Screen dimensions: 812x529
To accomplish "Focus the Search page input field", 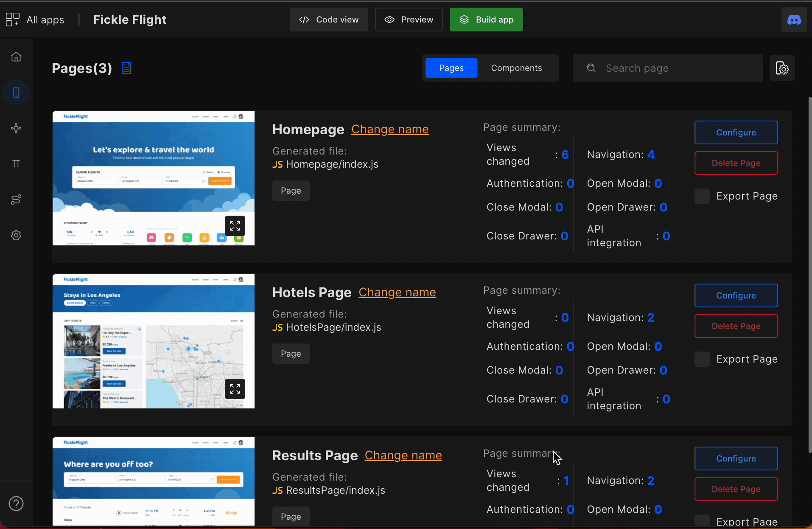I will 667,68.
